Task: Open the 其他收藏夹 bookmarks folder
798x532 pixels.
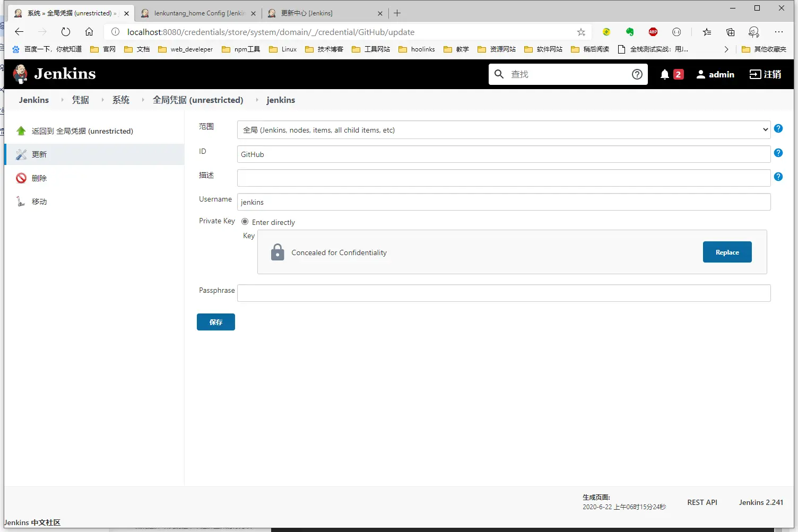Action: (x=764, y=49)
